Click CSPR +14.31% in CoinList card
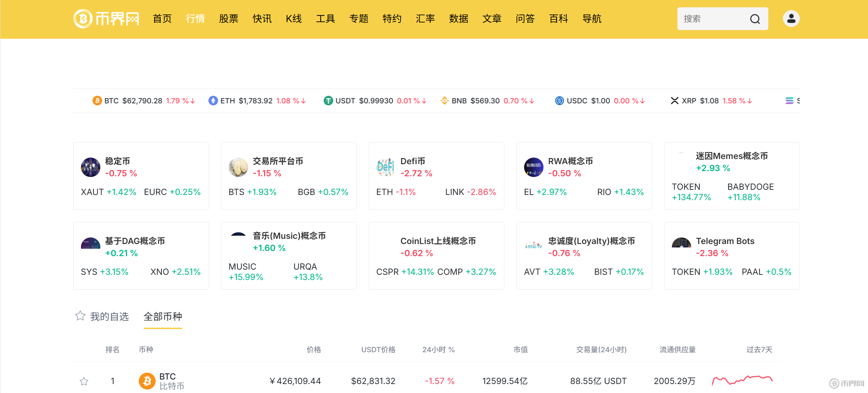This screenshot has width=868, height=393. tap(405, 272)
